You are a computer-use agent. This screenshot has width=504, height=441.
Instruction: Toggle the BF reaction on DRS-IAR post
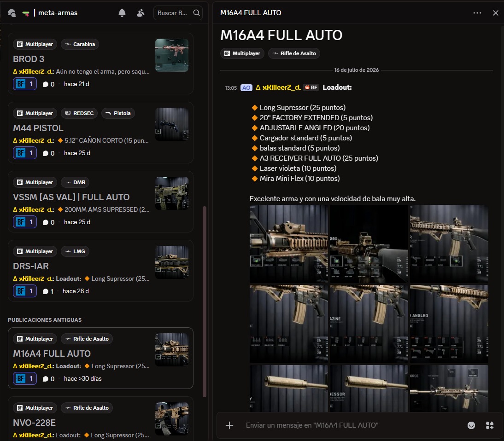click(x=25, y=291)
